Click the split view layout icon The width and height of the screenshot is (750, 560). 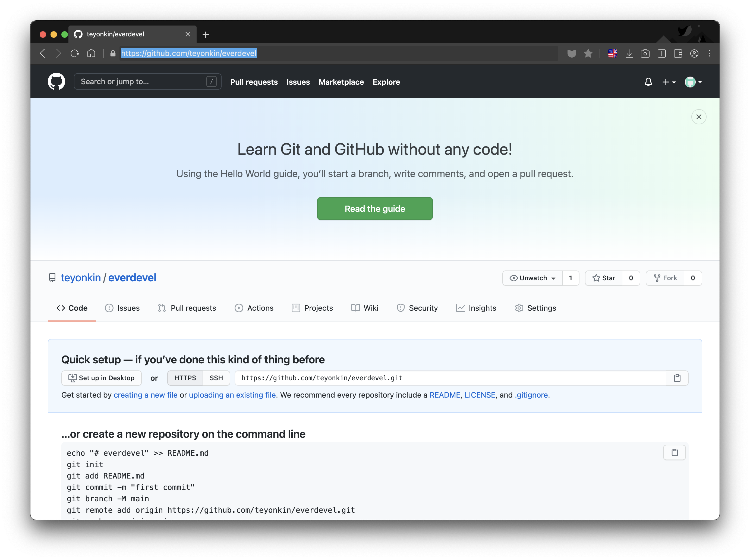pos(678,53)
